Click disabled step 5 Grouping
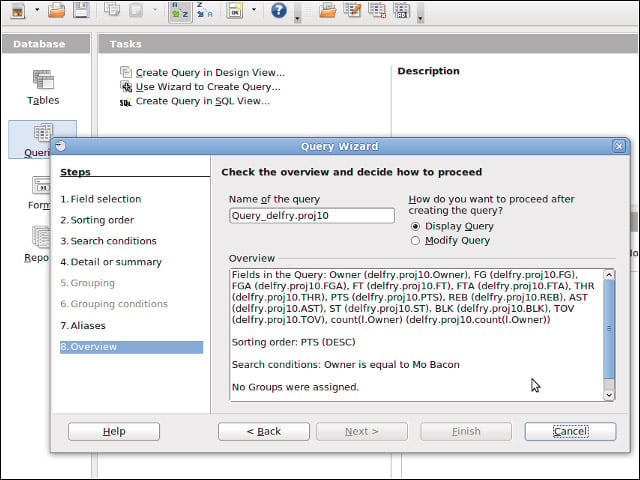This screenshot has width=640, height=480. pos(88,283)
